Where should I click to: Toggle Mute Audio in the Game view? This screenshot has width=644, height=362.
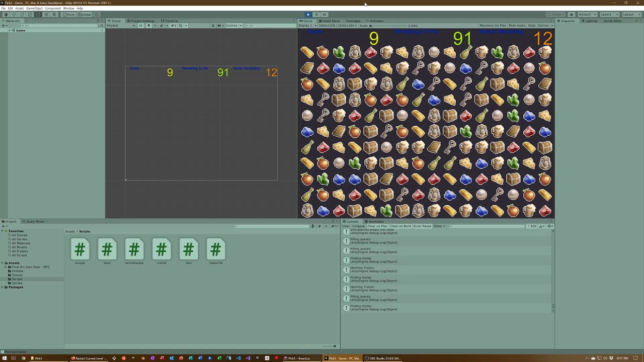point(517,25)
